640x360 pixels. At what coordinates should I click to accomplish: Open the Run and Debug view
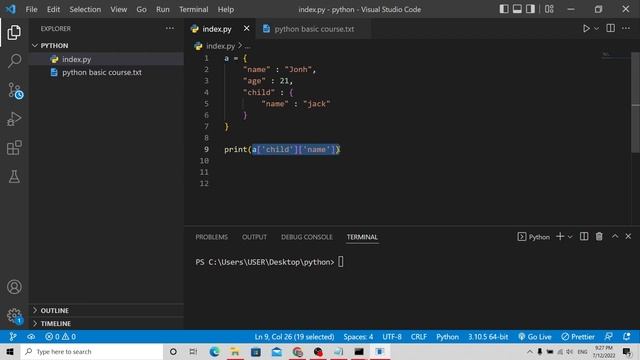(14, 119)
